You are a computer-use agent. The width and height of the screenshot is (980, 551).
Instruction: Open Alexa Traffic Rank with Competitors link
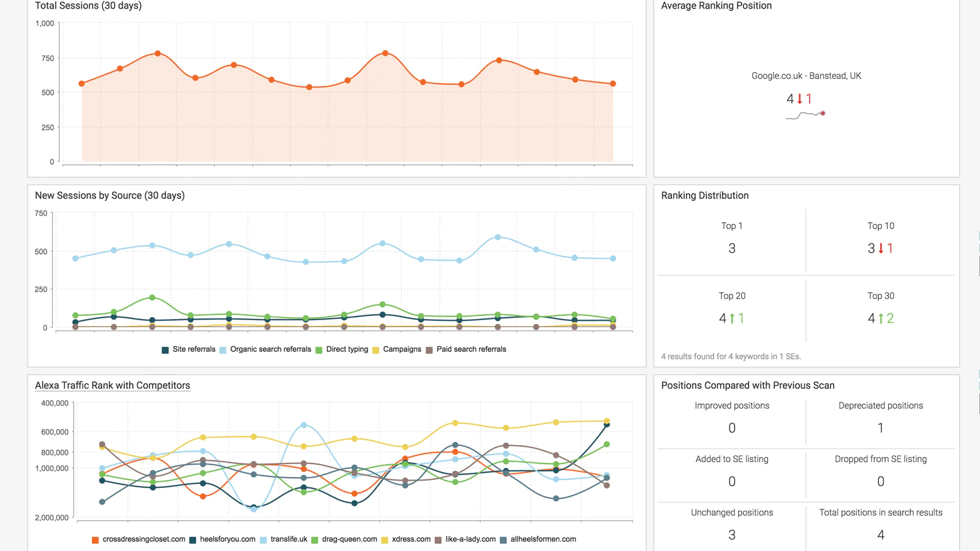113,386
